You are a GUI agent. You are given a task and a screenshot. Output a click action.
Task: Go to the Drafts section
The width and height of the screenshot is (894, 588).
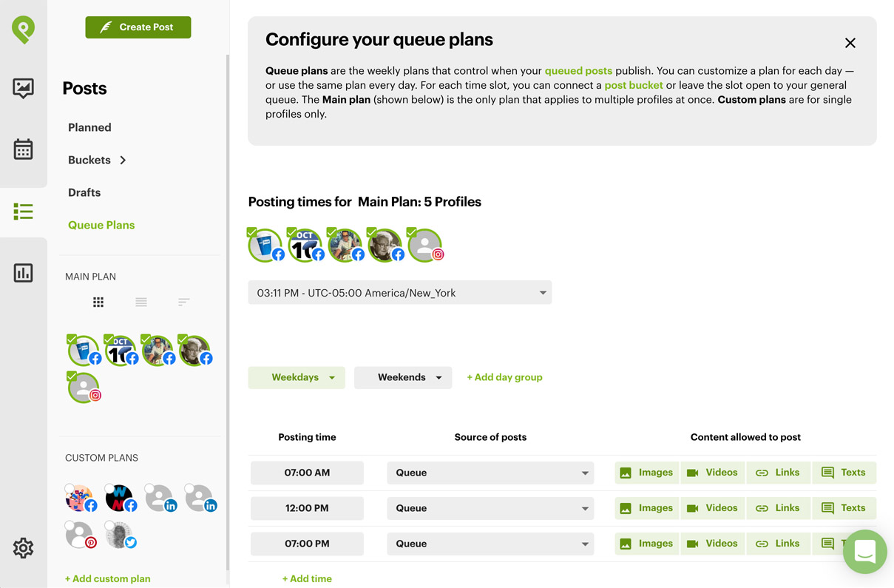[x=84, y=192]
